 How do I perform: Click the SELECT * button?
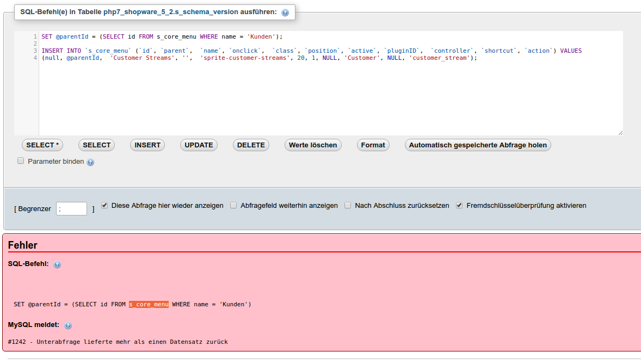[x=42, y=145]
